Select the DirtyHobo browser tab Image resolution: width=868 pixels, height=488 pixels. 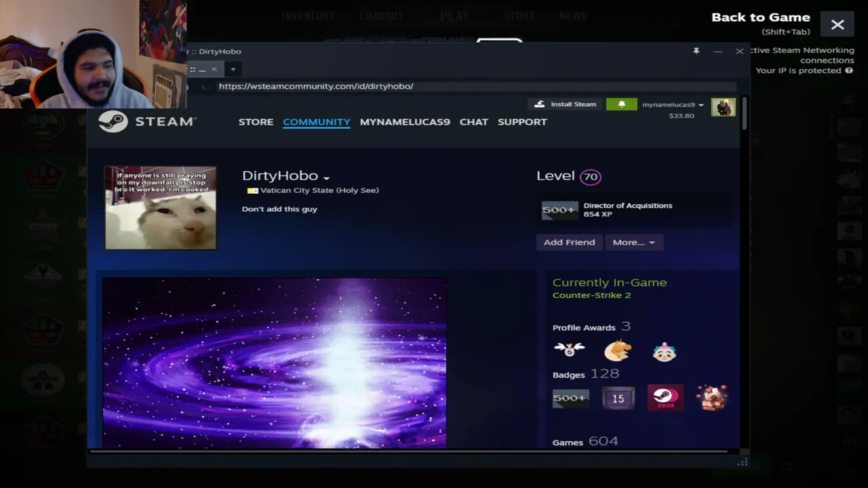point(203,68)
